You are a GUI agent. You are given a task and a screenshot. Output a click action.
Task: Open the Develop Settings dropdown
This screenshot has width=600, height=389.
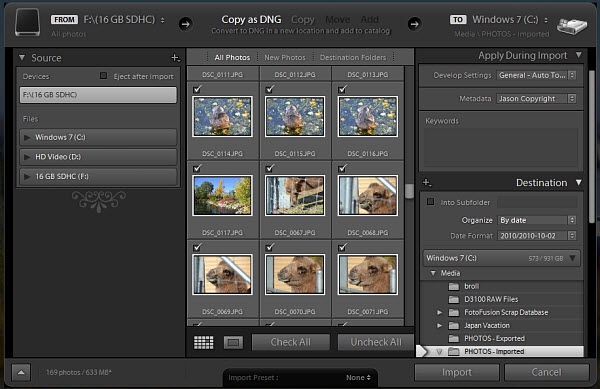click(536, 75)
